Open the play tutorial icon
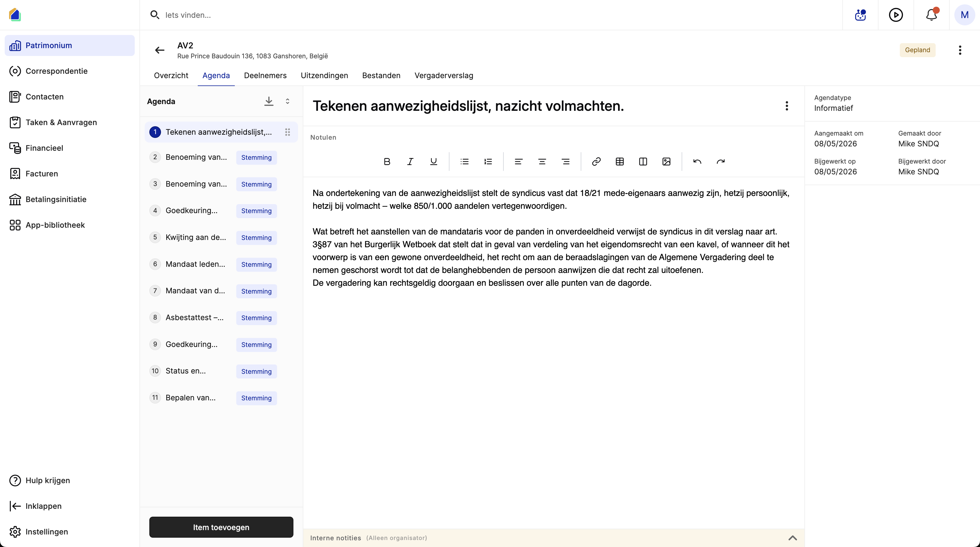980x547 pixels. [896, 15]
